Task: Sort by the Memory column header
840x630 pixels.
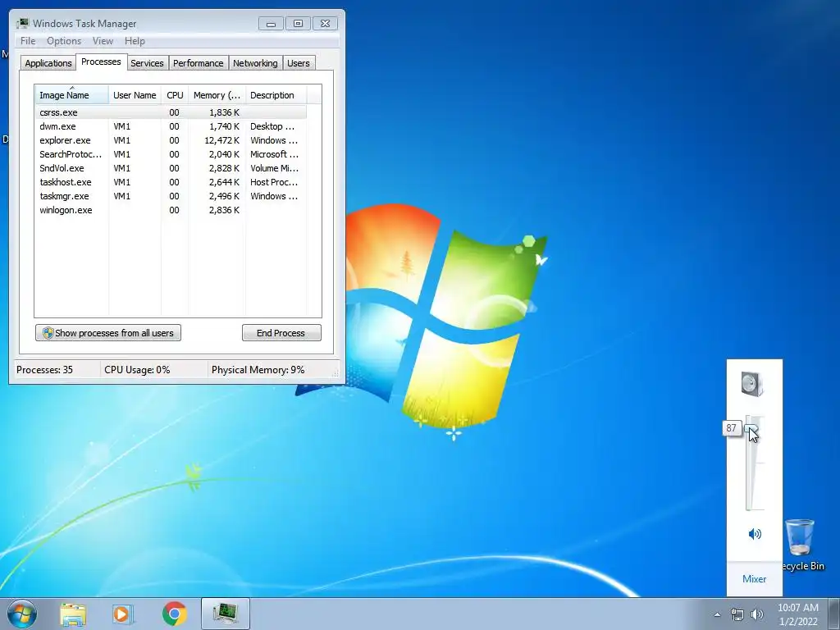Action: [217, 95]
